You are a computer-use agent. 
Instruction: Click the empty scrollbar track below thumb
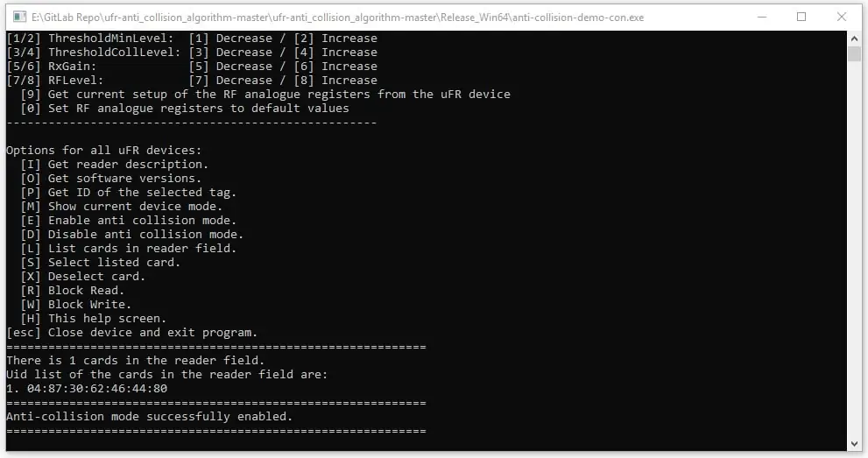point(854,249)
